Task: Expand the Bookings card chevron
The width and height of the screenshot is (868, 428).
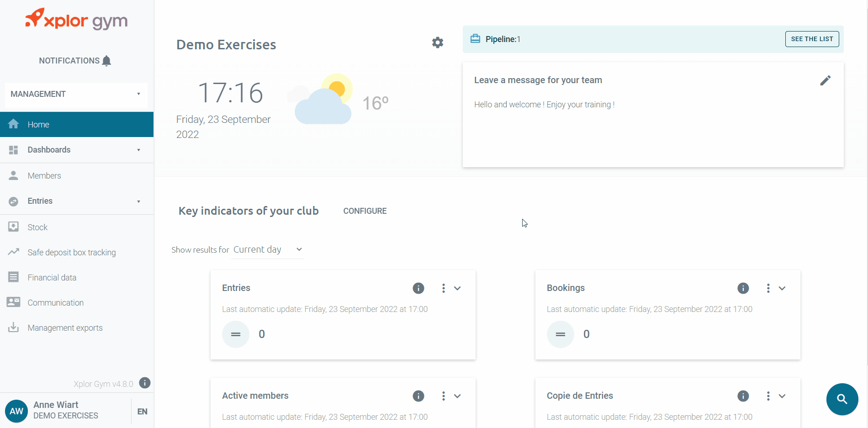Action: (x=782, y=288)
